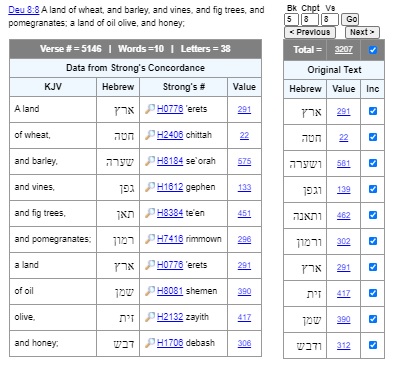The width and height of the screenshot is (395, 365).
Task: Uncheck the Inc box for value 462
Action: (x=373, y=215)
